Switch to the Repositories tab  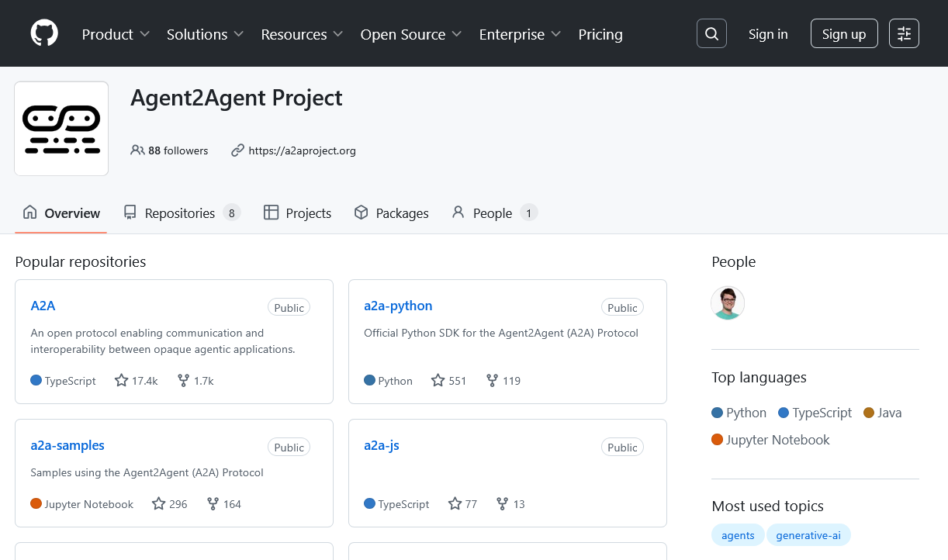[x=182, y=213]
